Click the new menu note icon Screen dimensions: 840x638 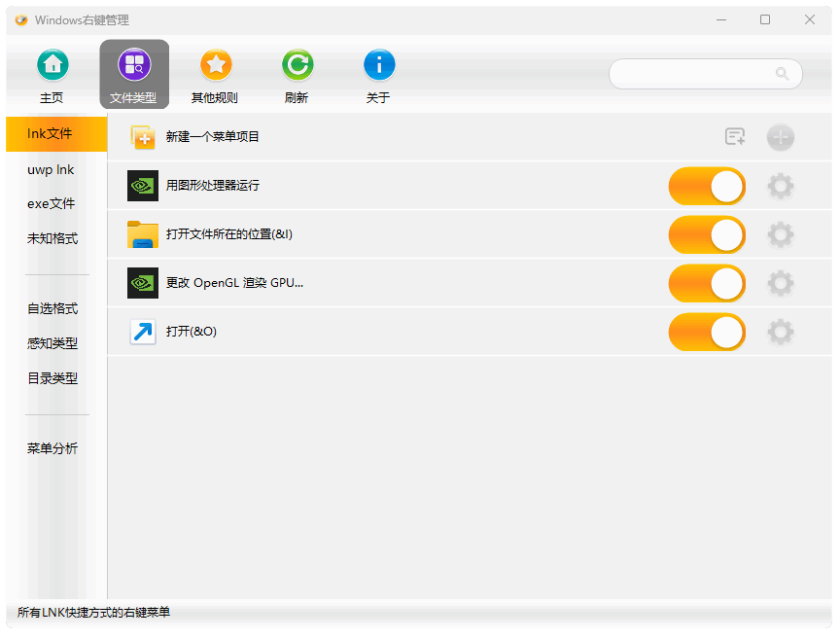click(735, 137)
